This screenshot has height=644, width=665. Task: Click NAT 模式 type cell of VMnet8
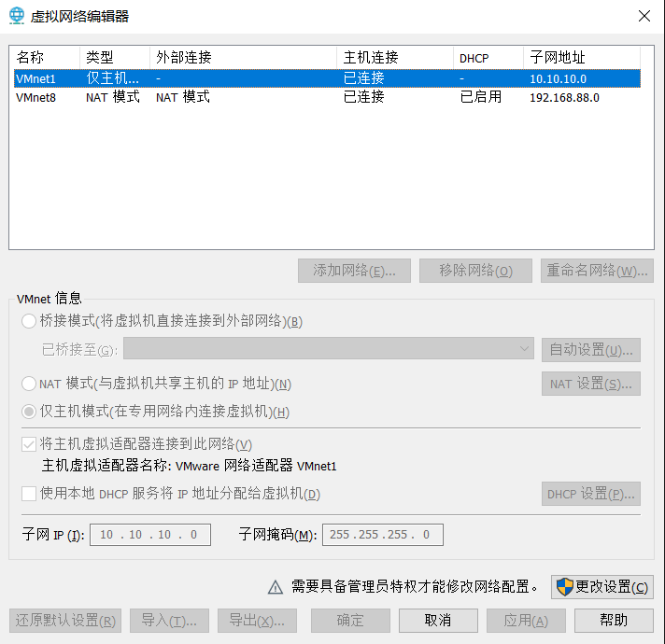pos(113,97)
